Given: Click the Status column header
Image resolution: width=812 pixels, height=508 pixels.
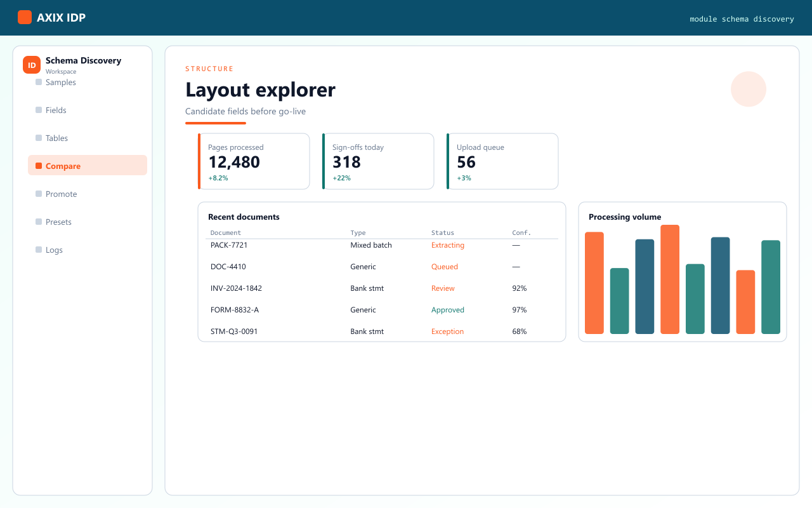Looking at the screenshot, I should pyautogui.click(x=443, y=233).
